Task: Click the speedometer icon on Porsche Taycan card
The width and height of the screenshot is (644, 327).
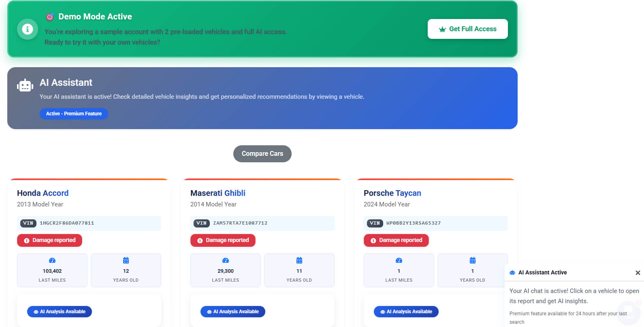Action: point(399,260)
